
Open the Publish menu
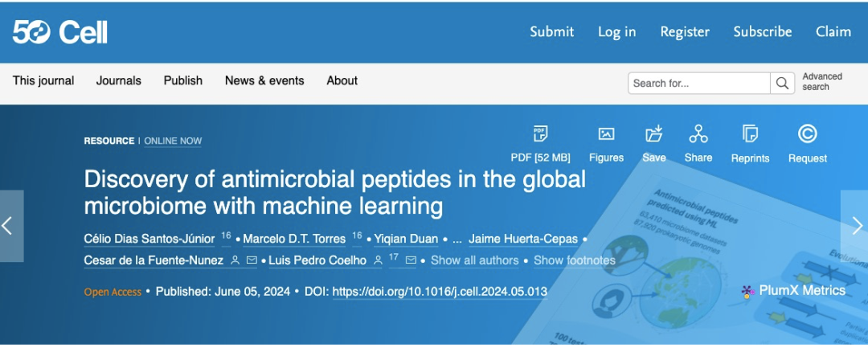(x=182, y=80)
